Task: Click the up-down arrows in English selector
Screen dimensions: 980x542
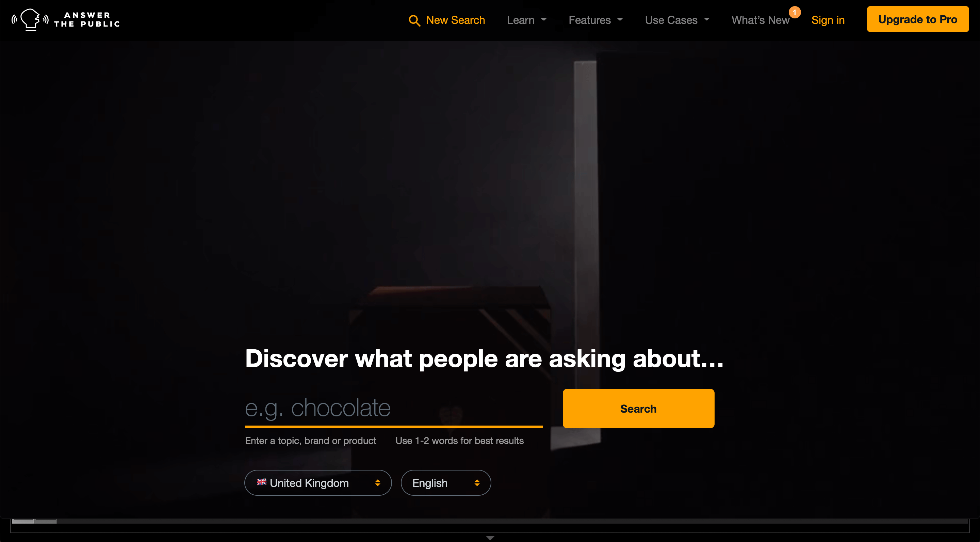Action: [477, 483]
